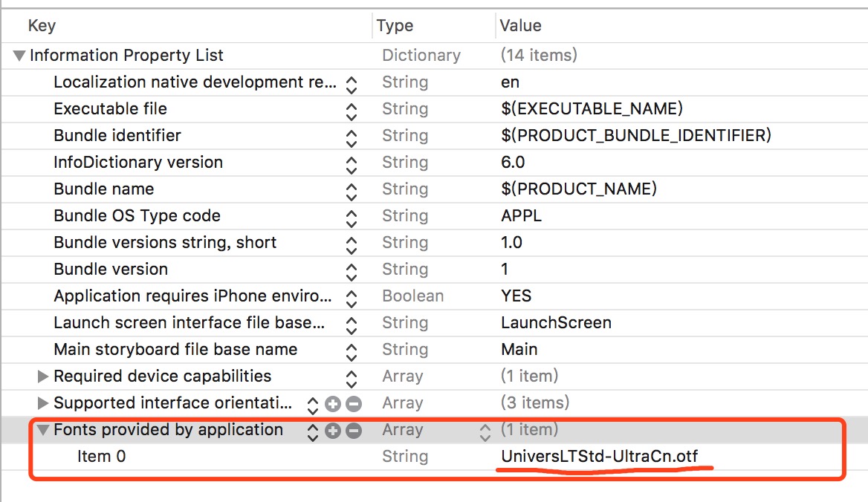Click the Type column header
The height and width of the screenshot is (502, 868).
point(395,25)
